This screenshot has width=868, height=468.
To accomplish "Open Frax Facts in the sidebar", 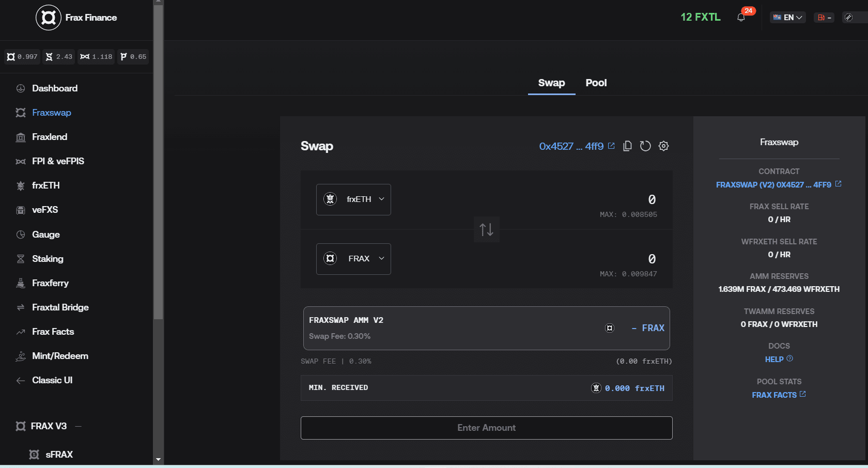I will point(53,332).
